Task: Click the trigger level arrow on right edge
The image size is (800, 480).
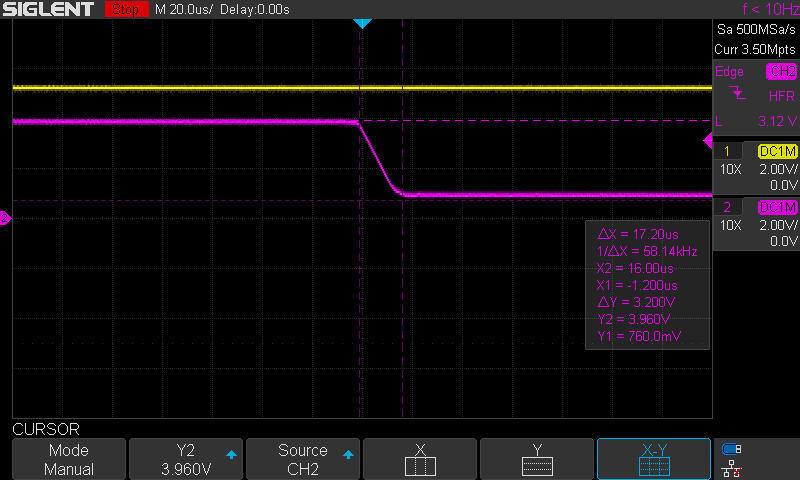Action: tap(708, 140)
